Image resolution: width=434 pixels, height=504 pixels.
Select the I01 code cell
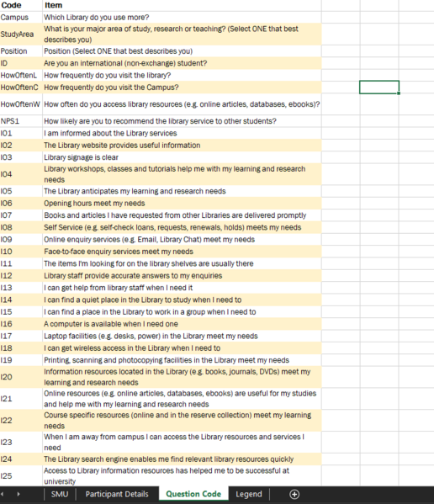click(x=21, y=133)
